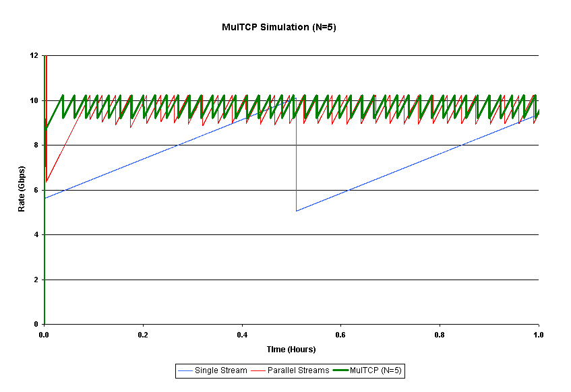The width and height of the screenshot is (571, 392).
Task: Click the 12 tick label on y-axis
Action: click(x=34, y=55)
